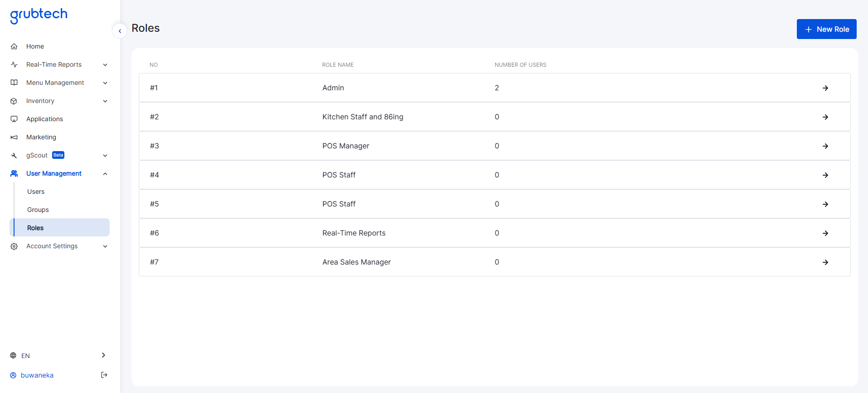Click the arrow for Kitchen Staff and 86ing
The width and height of the screenshot is (868, 393).
825,117
